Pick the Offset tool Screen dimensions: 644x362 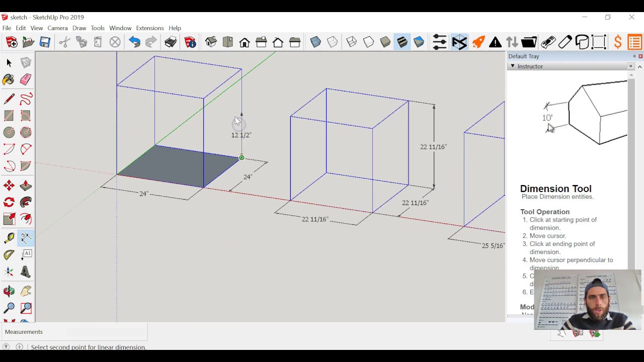point(26,219)
